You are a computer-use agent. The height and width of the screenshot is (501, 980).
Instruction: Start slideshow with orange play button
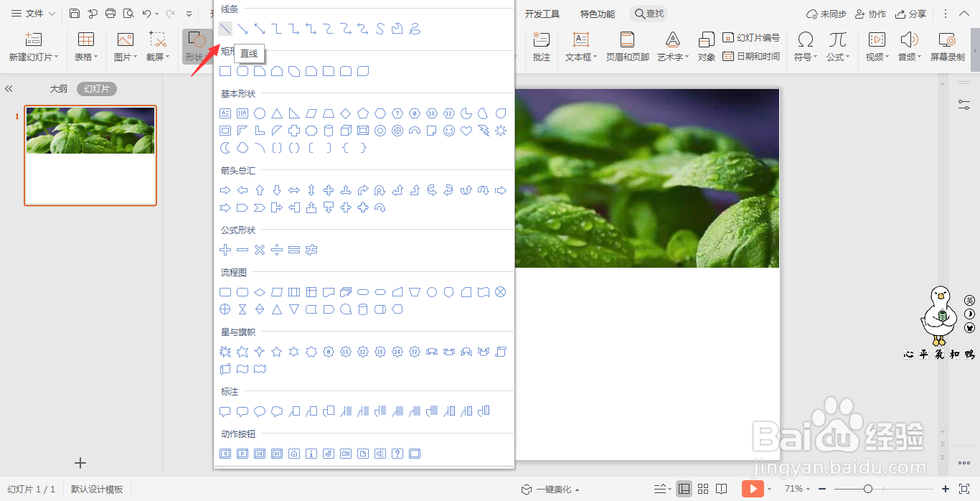[x=752, y=489]
